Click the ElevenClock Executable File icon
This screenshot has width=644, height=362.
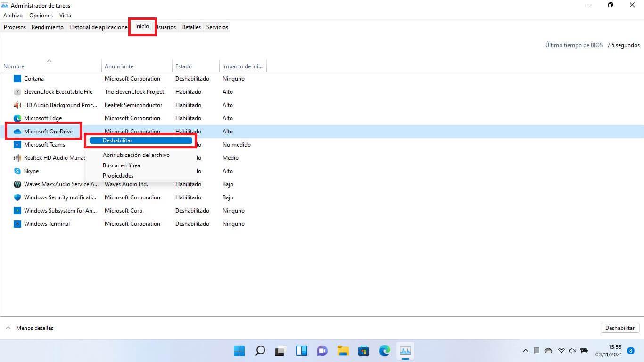click(17, 92)
